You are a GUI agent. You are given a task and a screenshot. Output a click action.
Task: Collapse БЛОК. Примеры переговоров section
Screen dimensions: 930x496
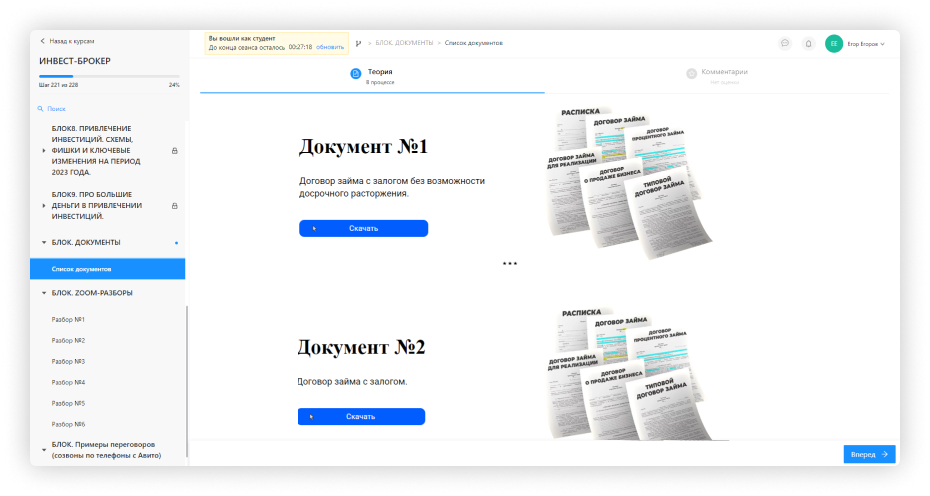coord(44,450)
